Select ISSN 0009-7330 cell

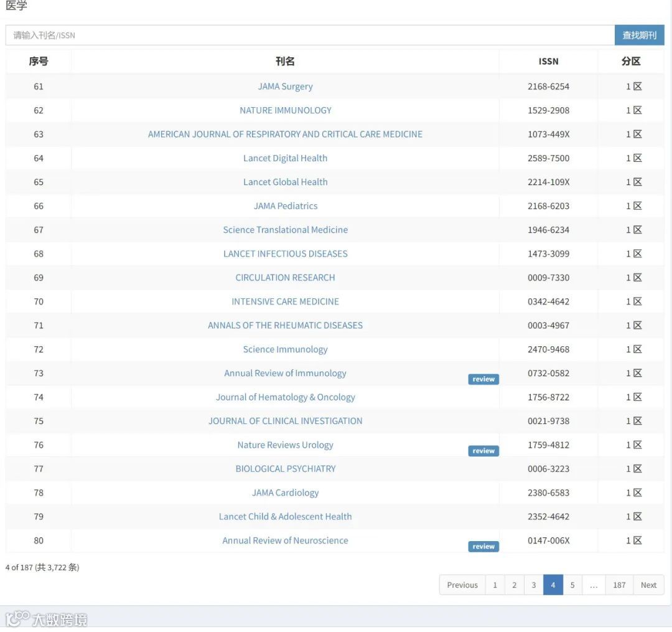point(549,278)
